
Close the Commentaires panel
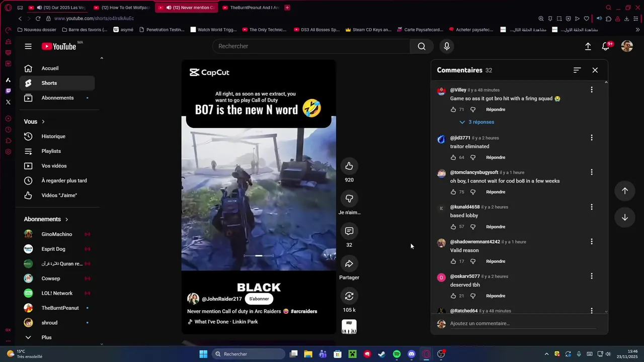(x=595, y=70)
